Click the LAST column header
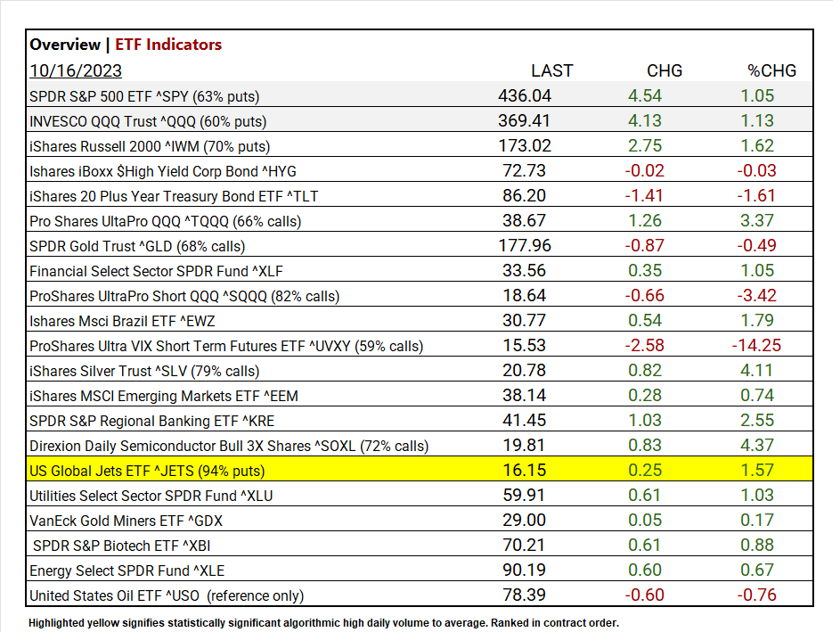840x632 pixels. click(551, 70)
